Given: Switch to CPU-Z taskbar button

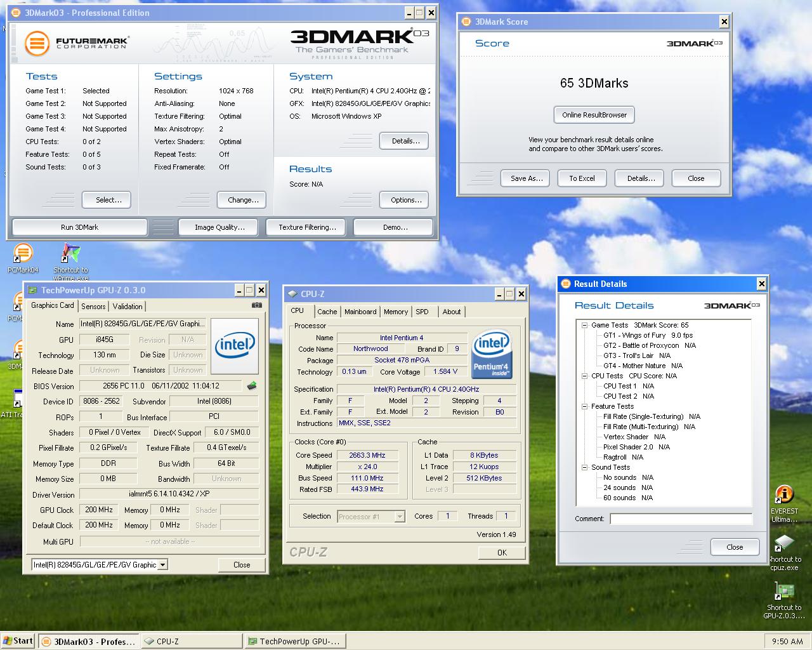Looking at the screenshot, I should click(x=191, y=641).
